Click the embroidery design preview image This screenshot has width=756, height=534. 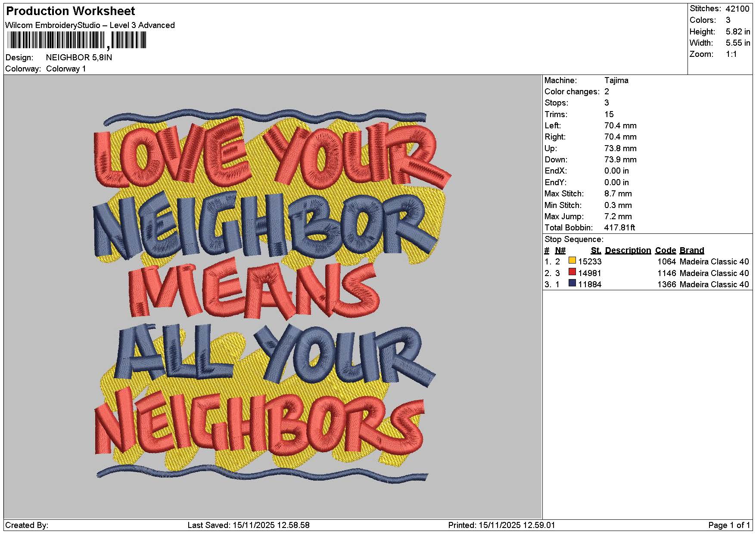pyautogui.click(x=273, y=296)
